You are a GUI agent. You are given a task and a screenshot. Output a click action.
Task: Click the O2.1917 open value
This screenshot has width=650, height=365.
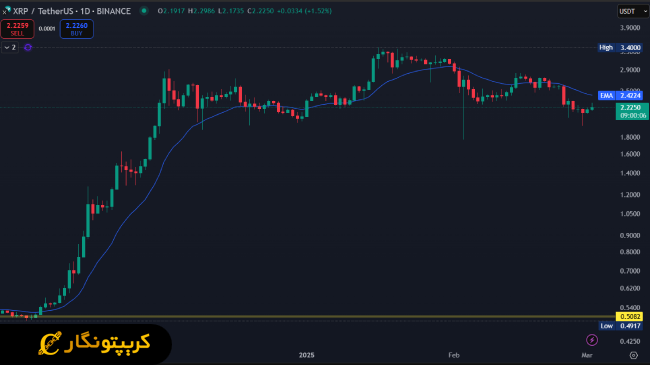click(171, 11)
